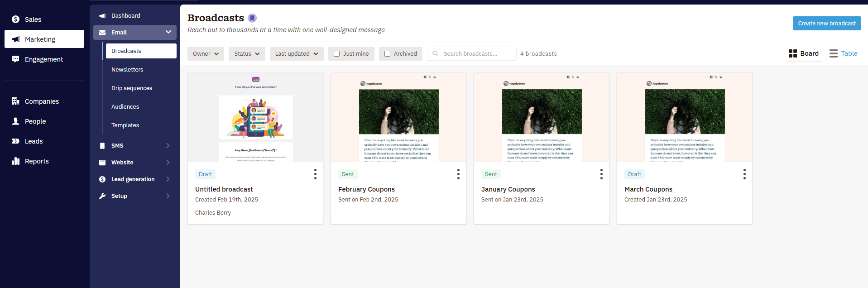
Task: Open the Owner filter dropdown
Action: (x=206, y=54)
